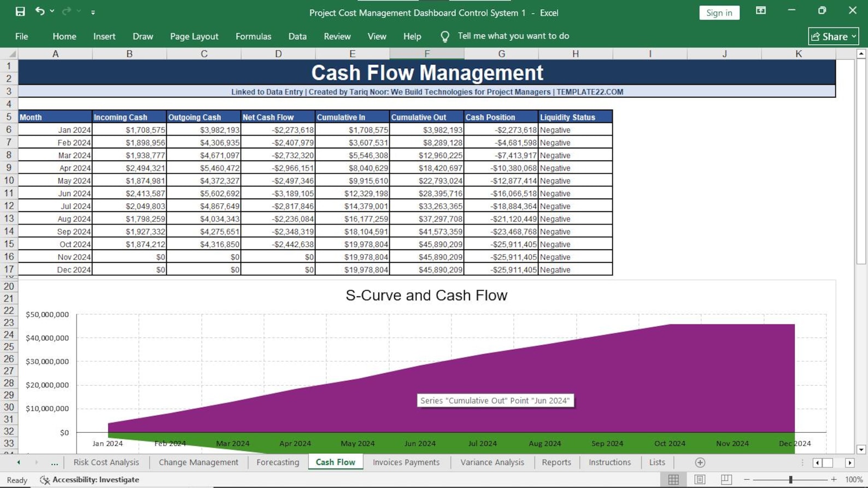
Task: Click the Tell me lightbulb icon
Action: 445,37
